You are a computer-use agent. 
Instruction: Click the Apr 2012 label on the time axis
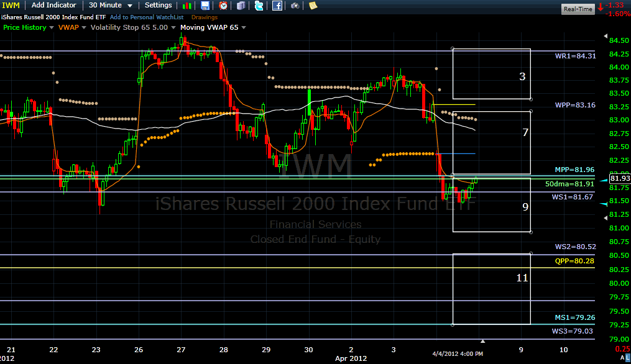[351, 358]
